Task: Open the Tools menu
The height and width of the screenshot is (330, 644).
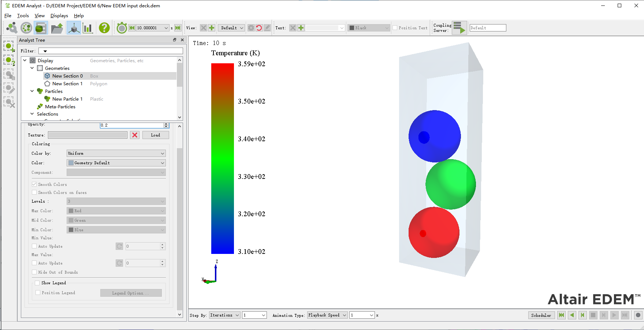Action: (x=23, y=16)
